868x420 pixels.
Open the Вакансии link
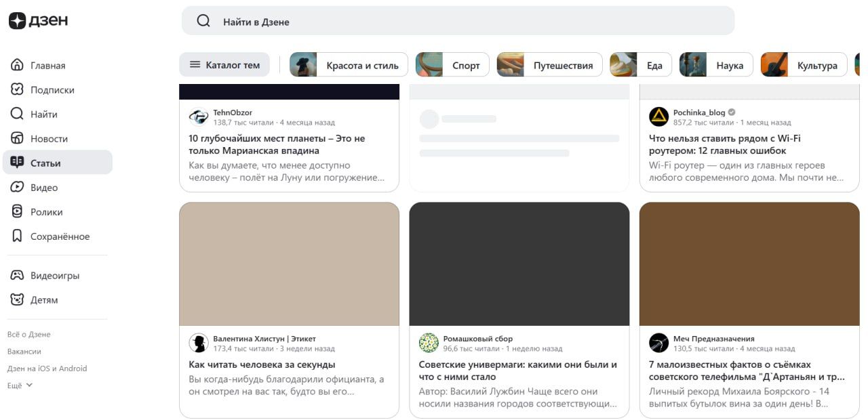click(x=24, y=352)
